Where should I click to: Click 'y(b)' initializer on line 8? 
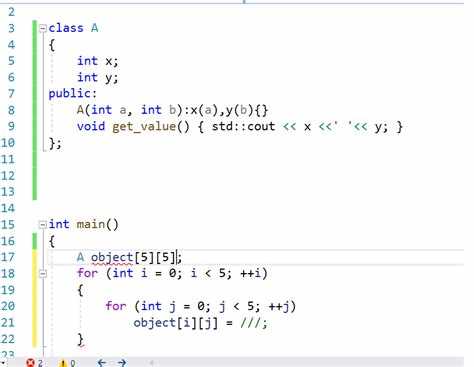[x=239, y=110]
